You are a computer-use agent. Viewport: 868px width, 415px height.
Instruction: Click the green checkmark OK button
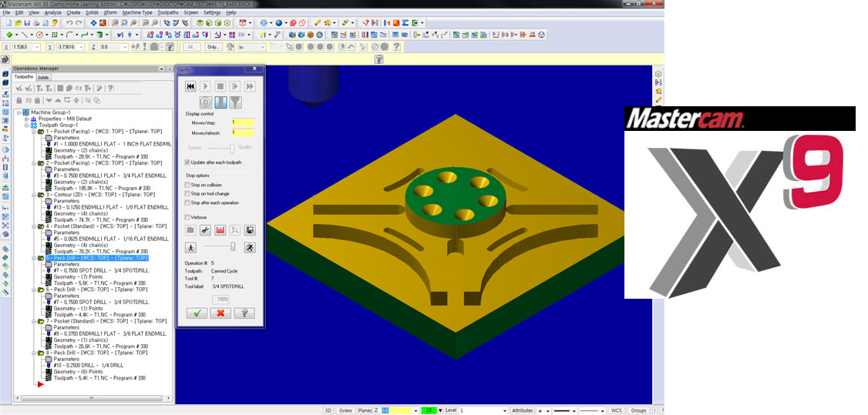click(x=197, y=313)
